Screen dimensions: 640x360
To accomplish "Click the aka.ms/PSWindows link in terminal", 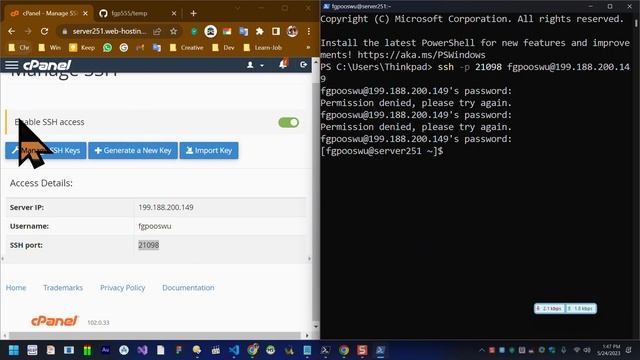I will tap(422, 55).
